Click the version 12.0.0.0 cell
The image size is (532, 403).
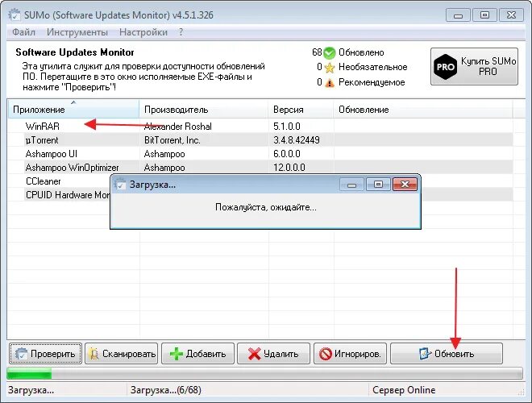click(289, 167)
